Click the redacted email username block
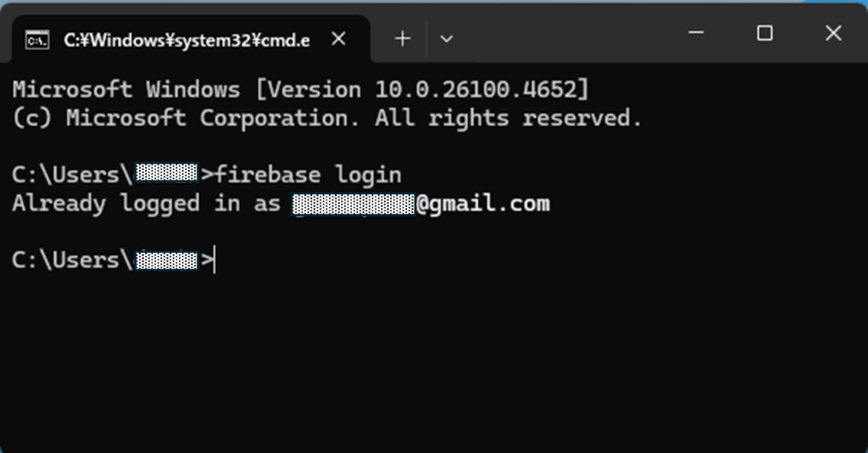Image resolution: width=868 pixels, height=453 pixels. pyautogui.click(x=353, y=204)
